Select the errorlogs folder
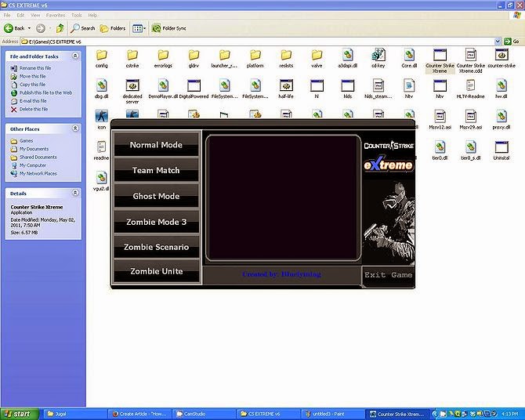 click(163, 59)
